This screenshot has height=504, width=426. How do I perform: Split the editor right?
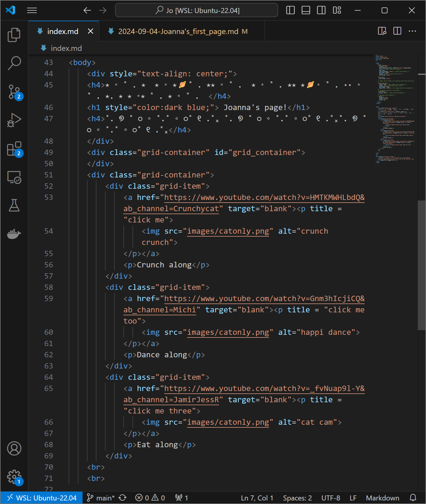click(x=397, y=31)
